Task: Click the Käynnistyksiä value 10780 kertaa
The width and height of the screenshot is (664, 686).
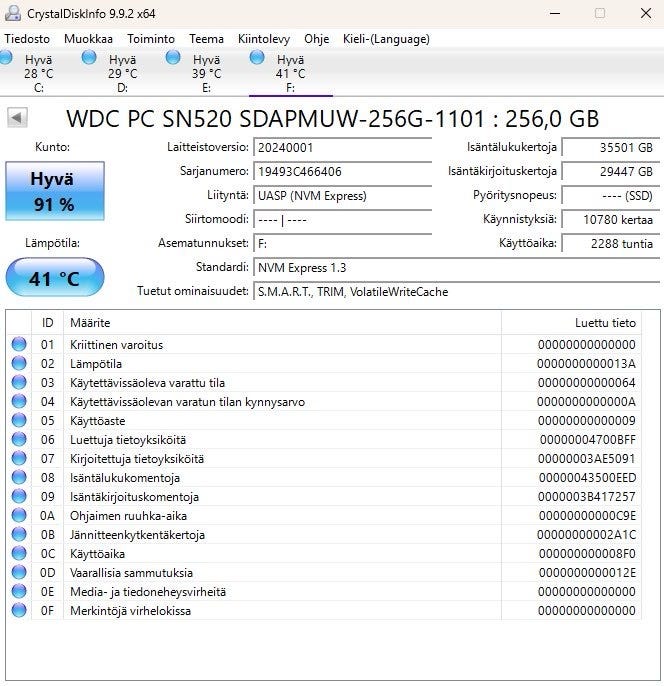Action: 611,220
